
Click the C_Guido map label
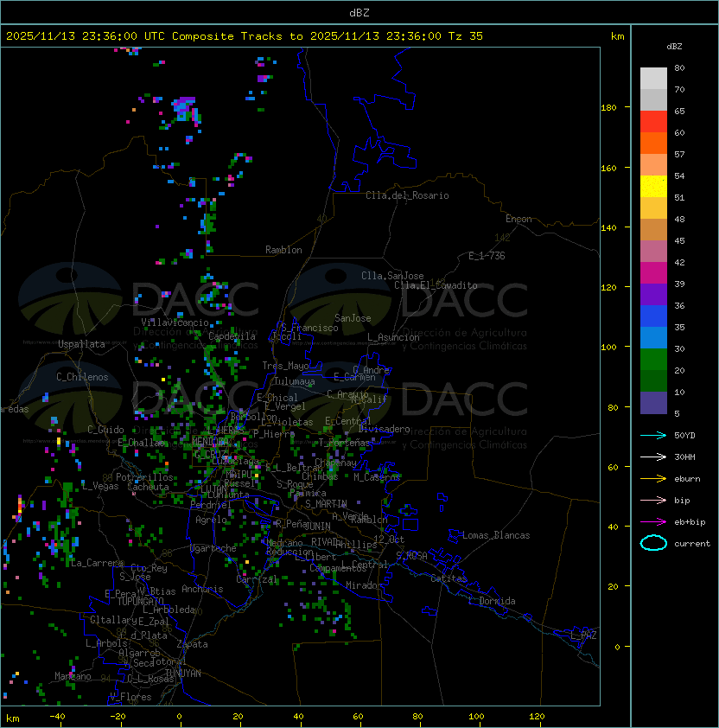[105, 430]
